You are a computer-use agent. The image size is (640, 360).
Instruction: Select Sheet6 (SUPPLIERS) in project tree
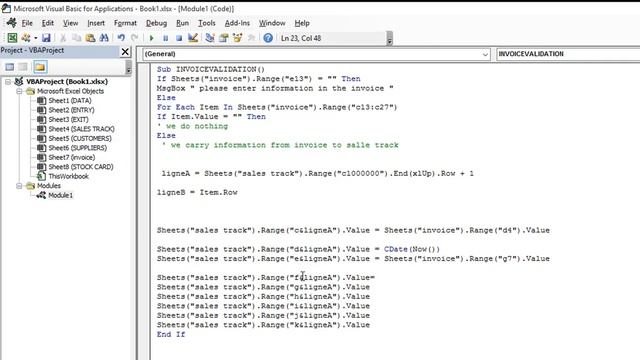[x=78, y=148]
